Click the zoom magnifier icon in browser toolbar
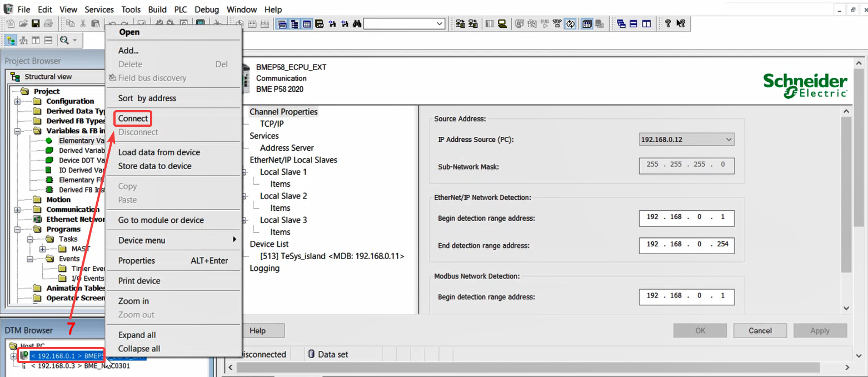The image size is (868, 377). point(64,40)
